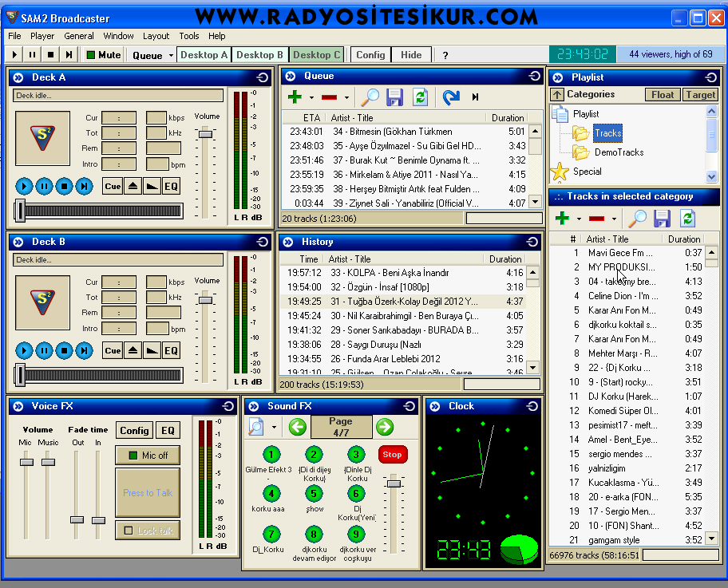This screenshot has height=588, width=728.
Task: Switch to the Desktop A tab
Action: coord(204,55)
